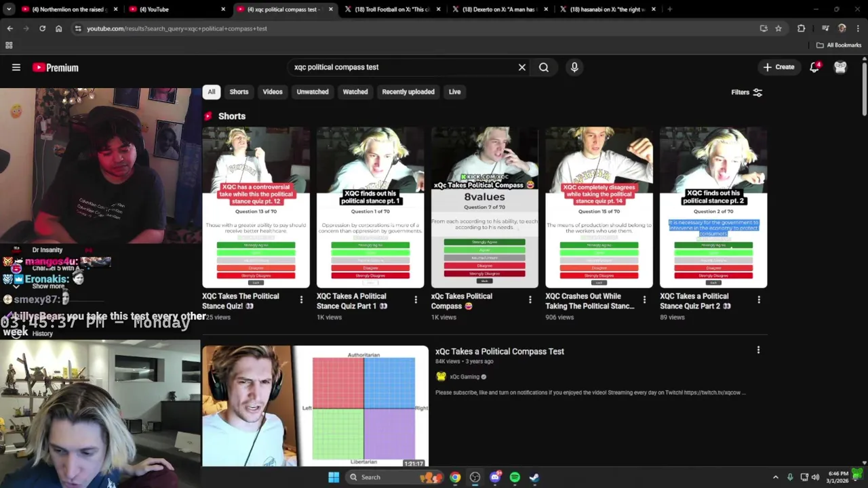
Task: Open Windows Start menu
Action: click(334, 477)
